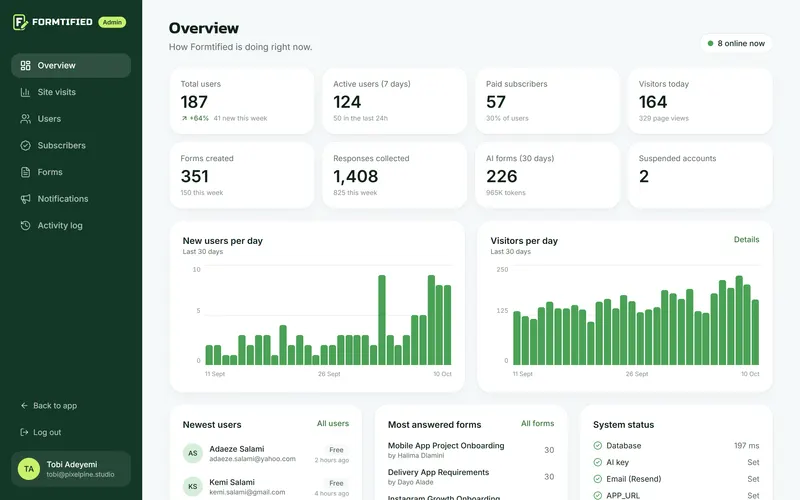Click the Back to app arrow icon
This screenshot has height=500, width=800.
point(24,406)
